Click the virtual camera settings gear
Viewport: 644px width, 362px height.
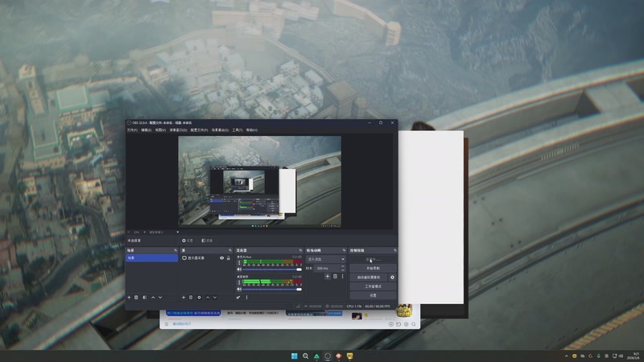click(393, 277)
